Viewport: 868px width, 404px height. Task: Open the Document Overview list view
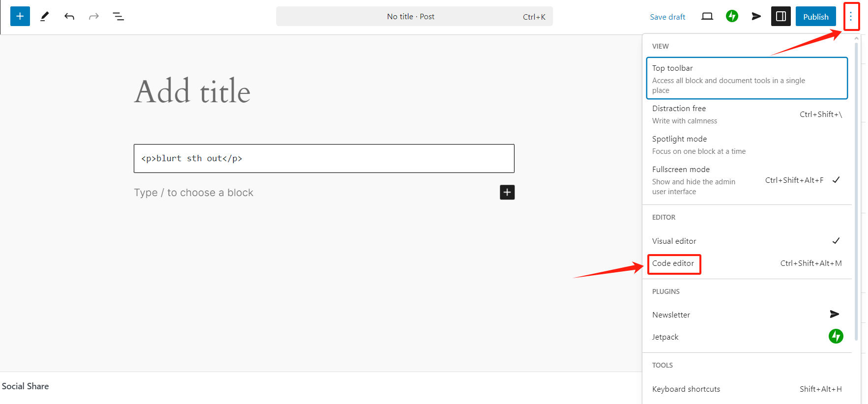pos(118,16)
